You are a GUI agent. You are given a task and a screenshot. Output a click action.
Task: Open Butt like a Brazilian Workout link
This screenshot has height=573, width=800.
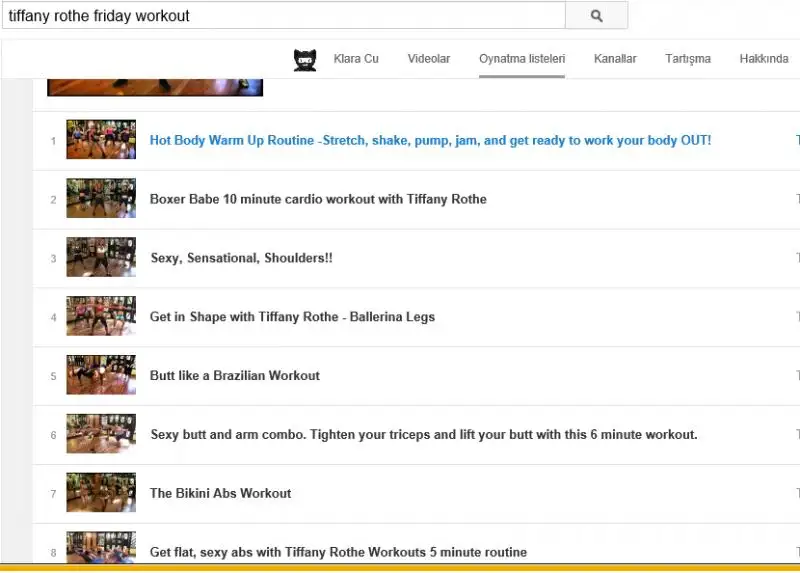pyautogui.click(x=235, y=376)
